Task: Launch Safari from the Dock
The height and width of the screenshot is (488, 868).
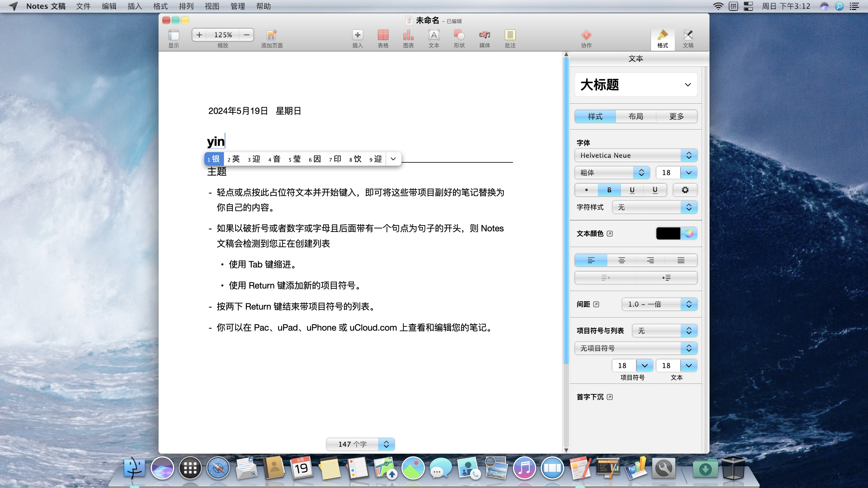Action: 218,468
